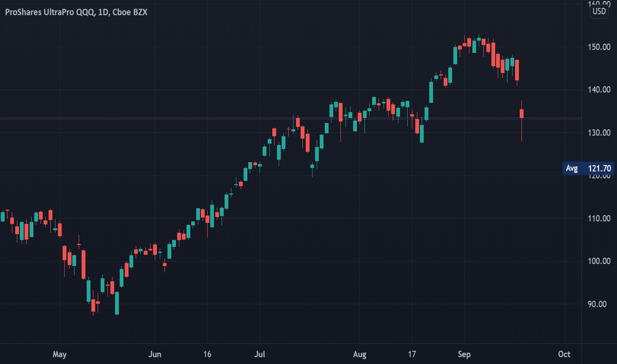Click the 90.00 price axis label
This screenshot has width=617, height=364.
(597, 304)
